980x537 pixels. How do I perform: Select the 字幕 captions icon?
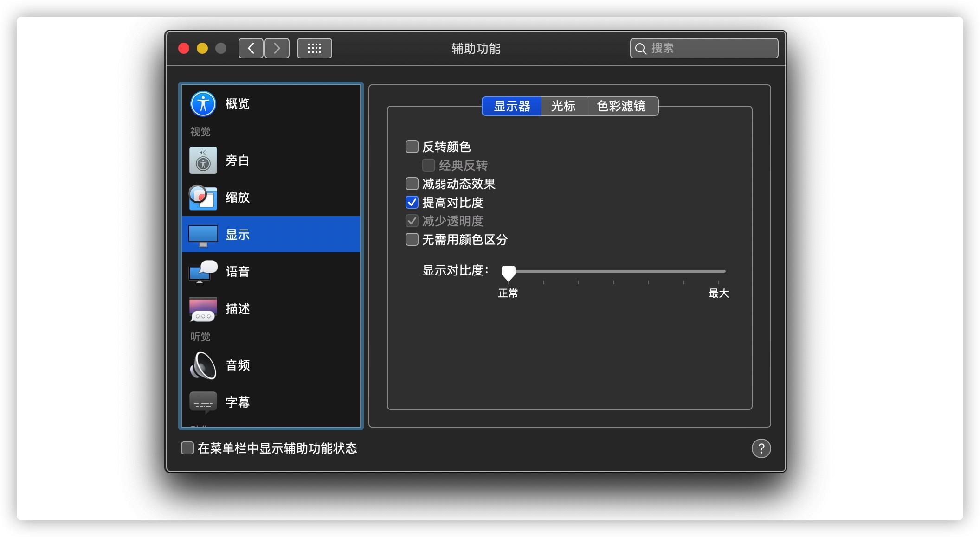pos(203,402)
